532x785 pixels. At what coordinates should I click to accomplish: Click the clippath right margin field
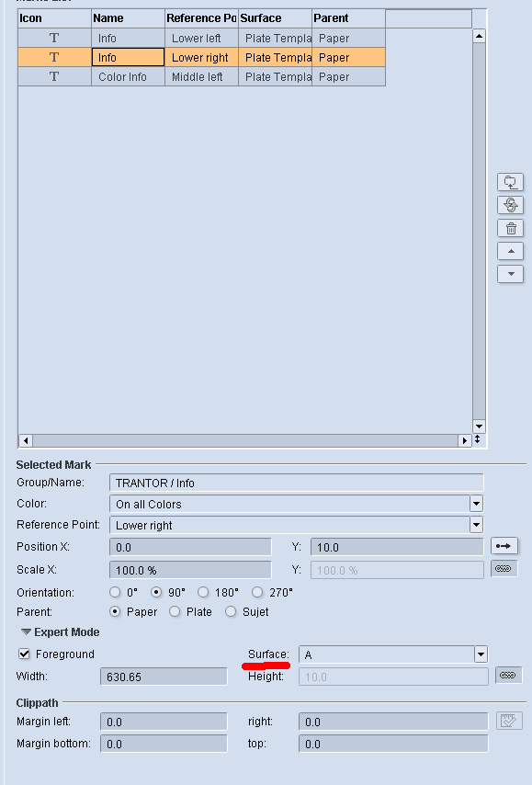coord(393,722)
